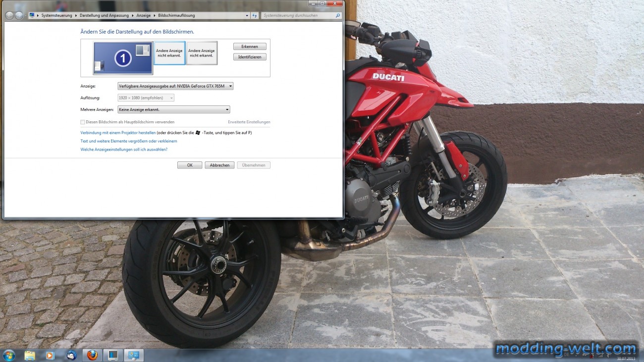Click the 'Anzeige:' label
The width and height of the screenshot is (644, 362).
pos(88,86)
